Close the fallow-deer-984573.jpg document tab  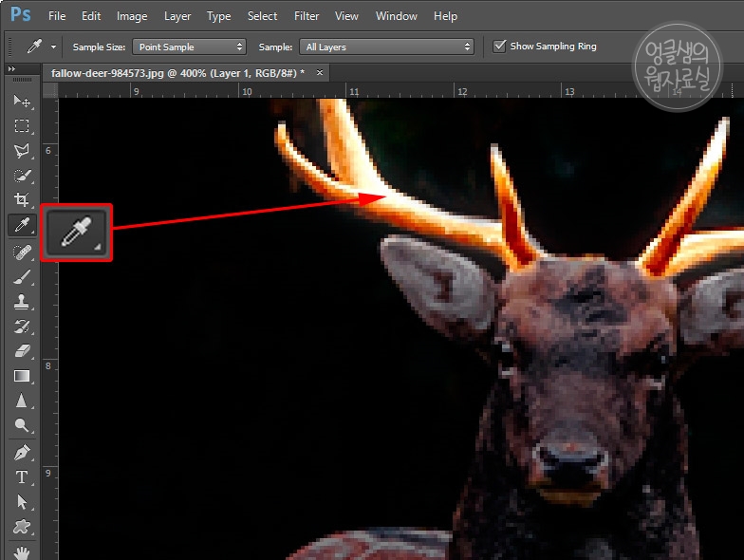320,72
